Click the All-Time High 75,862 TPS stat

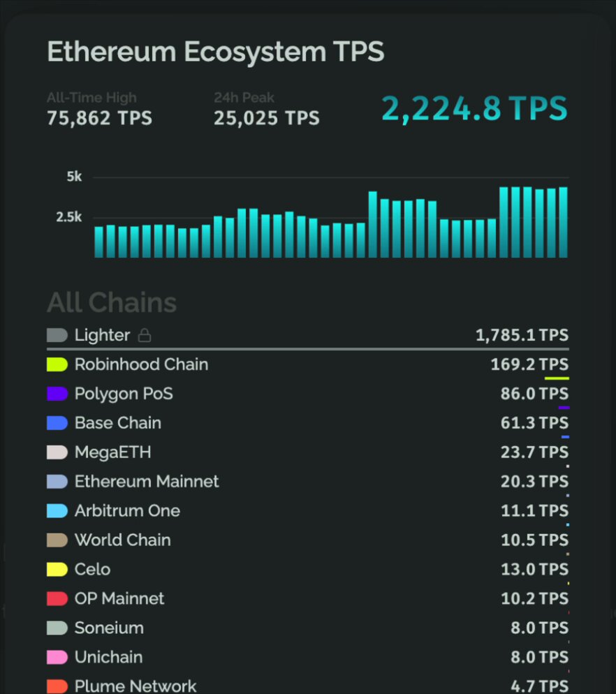click(100, 110)
